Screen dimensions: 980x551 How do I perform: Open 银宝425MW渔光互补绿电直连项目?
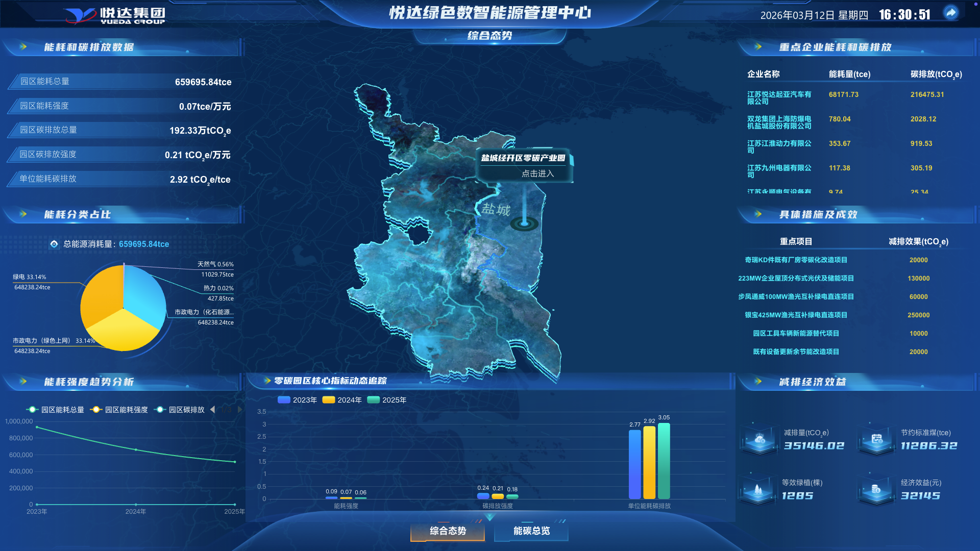pos(796,315)
